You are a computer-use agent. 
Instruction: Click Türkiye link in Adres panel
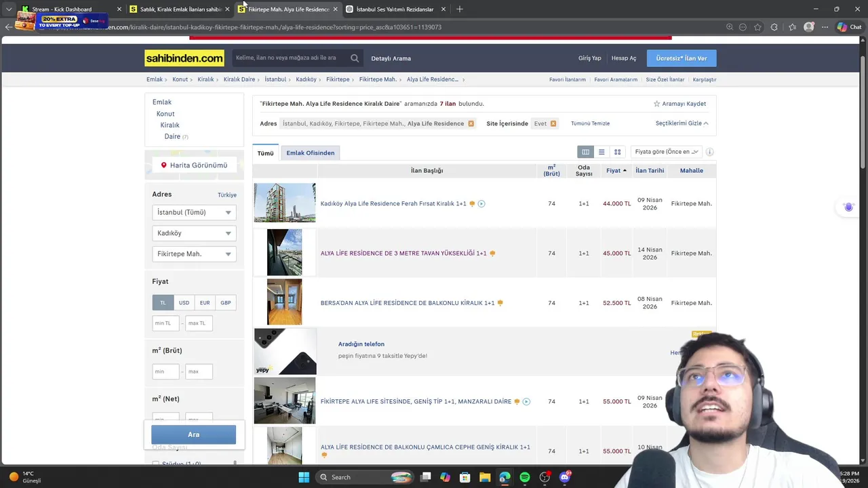tap(227, 195)
